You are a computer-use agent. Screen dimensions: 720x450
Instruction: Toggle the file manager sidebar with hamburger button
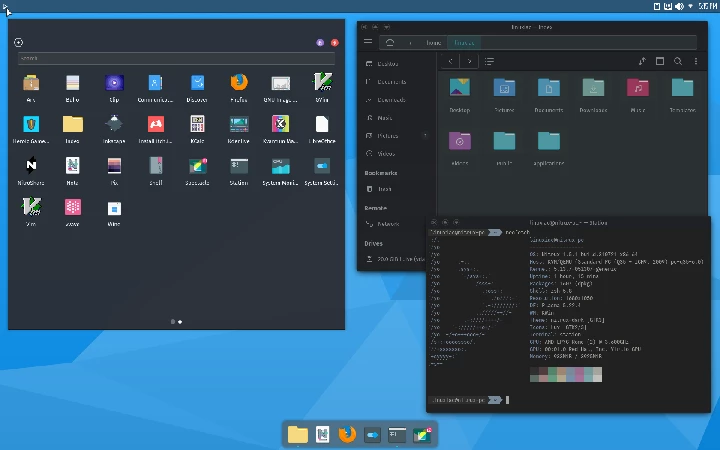[368, 42]
